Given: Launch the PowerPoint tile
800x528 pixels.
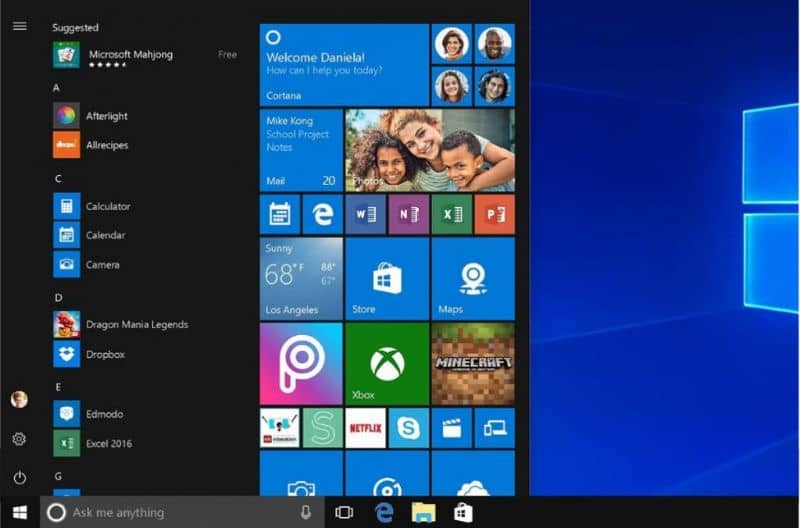Looking at the screenshot, I should [x=494, y=214].
